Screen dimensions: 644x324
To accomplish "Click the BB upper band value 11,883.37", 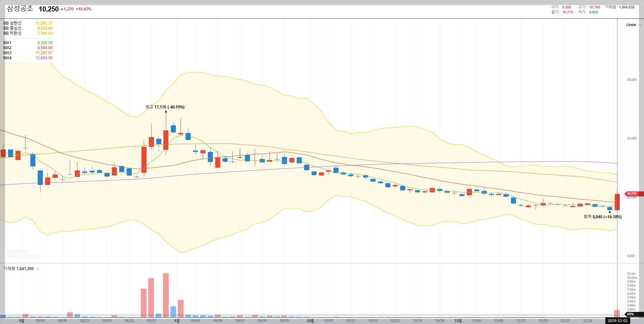I will pyautogui.click(x=44, y=23).
